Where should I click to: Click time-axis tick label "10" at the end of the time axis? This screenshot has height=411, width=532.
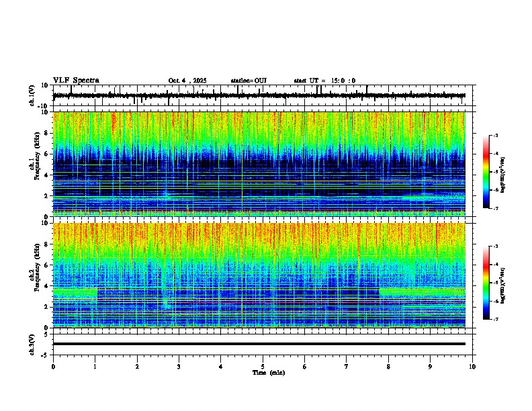(472, 367)
